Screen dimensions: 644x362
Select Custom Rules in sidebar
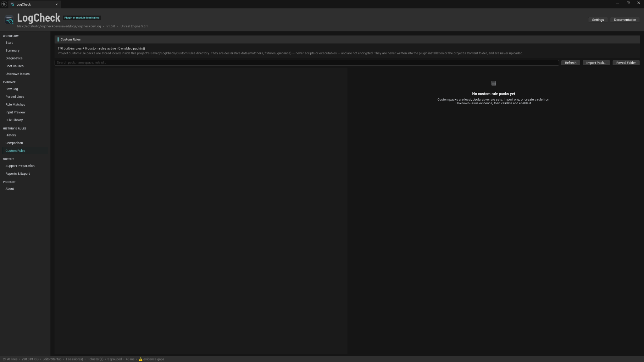[x=25, y=151]
